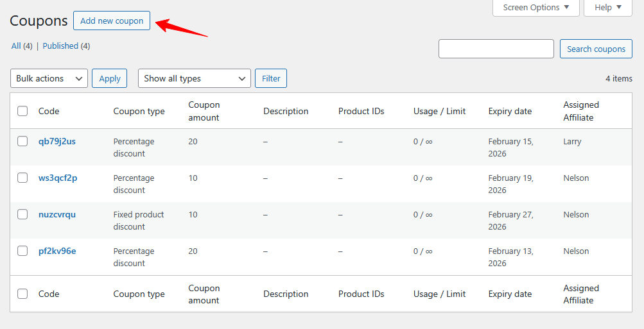The width and height of the screenshot is (644, 329).
Task: Tick the checkbox for coupon nuzcvrqu
Action: pyautogui.click(x=22, y=214)
